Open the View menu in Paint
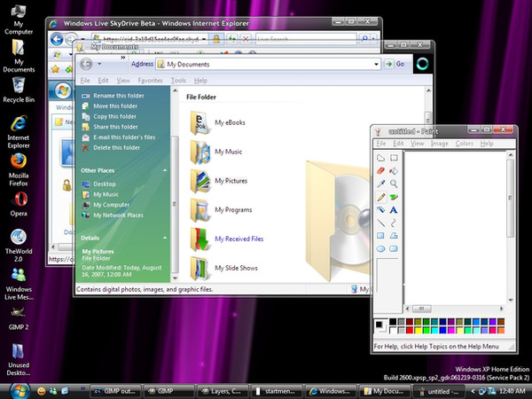Screen dimensions: 532x399 [417, 144]
